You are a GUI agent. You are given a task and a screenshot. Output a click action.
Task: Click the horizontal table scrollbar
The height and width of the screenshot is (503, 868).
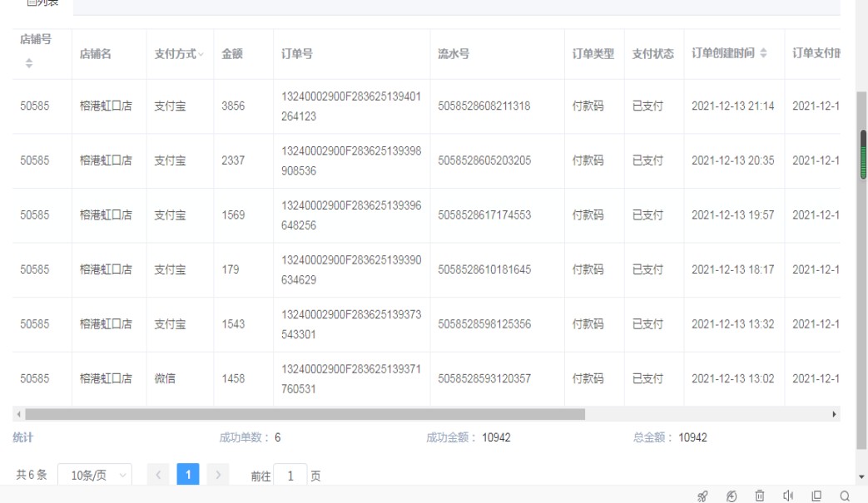(304, 414)
